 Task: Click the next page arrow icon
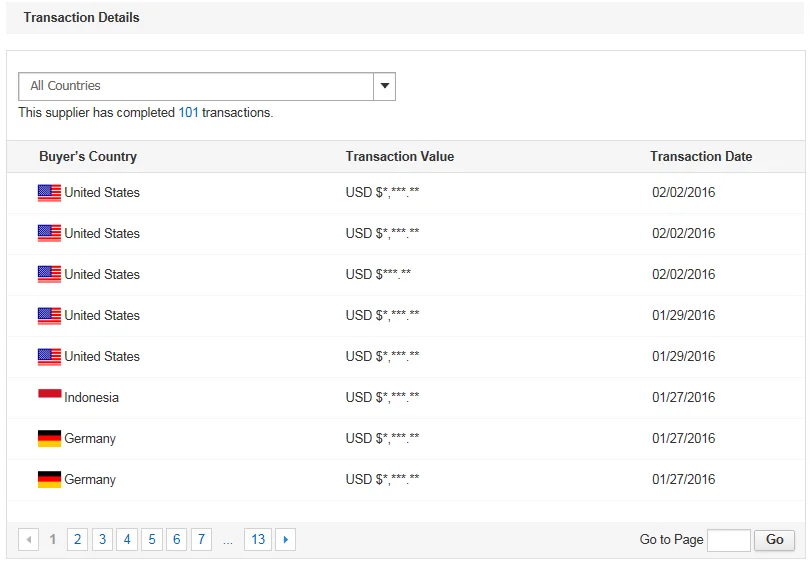pyautogui.click(x=285, y=540)
